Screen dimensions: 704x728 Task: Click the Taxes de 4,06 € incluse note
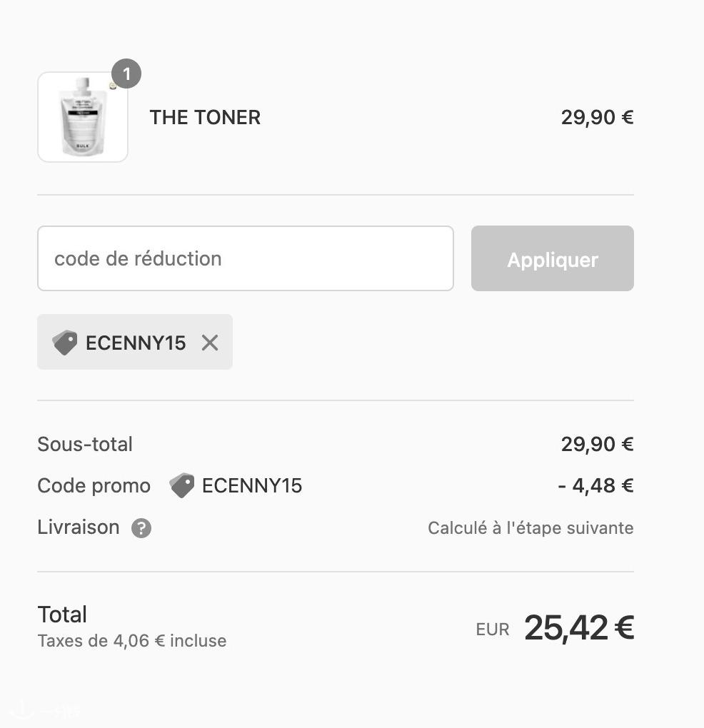click(132, 641)
